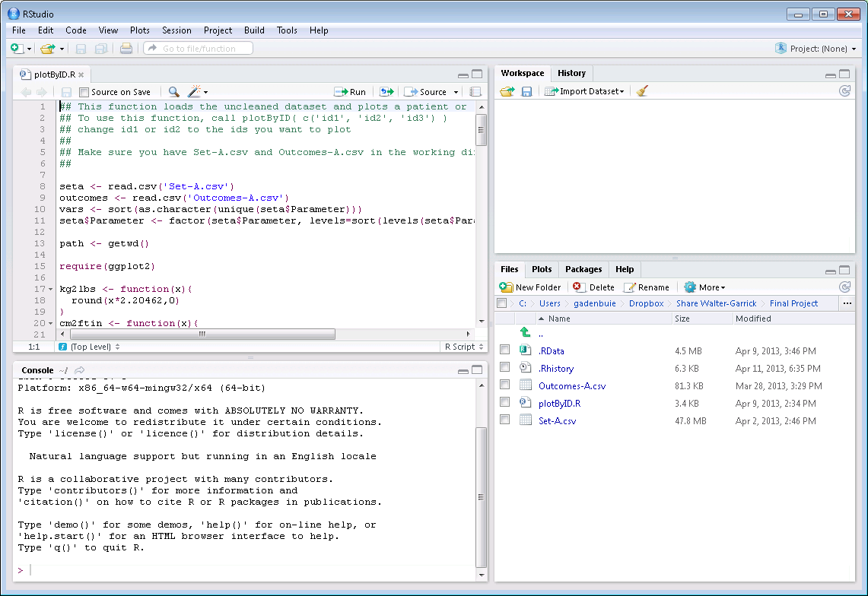This screenshot has width=868, height=596.
Task: Switch to the History tab
Action: (x=571, y=73)
